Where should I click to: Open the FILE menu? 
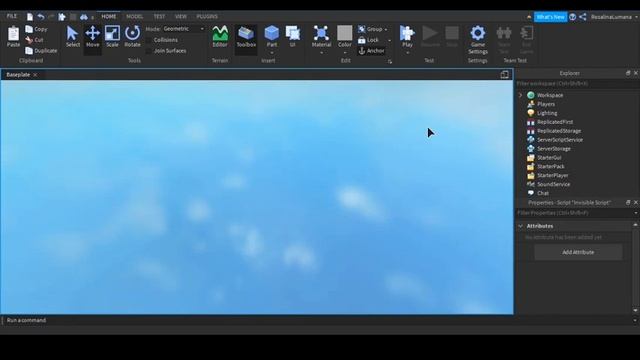(12, 16)
